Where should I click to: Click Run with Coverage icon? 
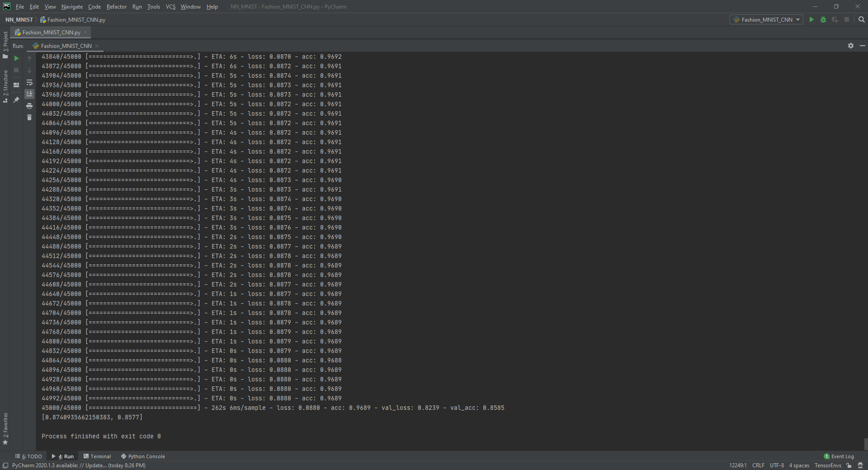coord(835,19)
